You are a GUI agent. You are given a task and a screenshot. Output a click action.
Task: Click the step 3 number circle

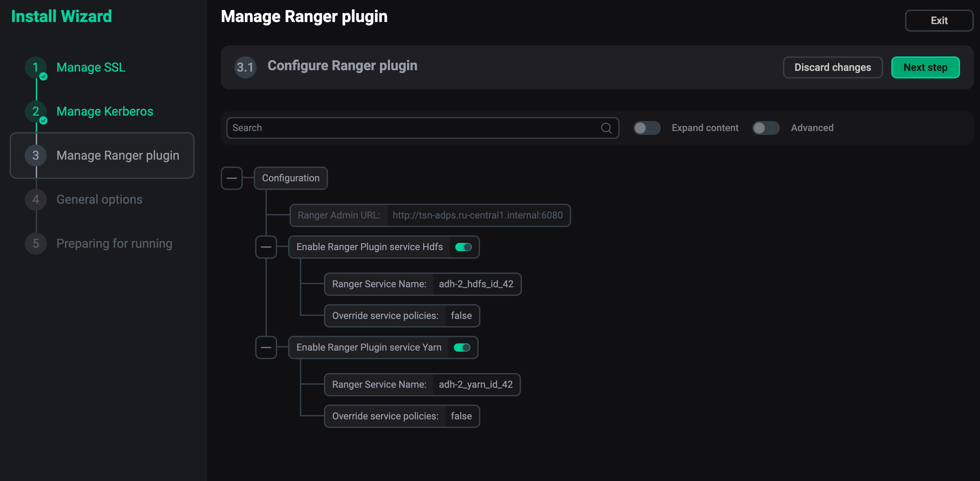click(36, 156)
